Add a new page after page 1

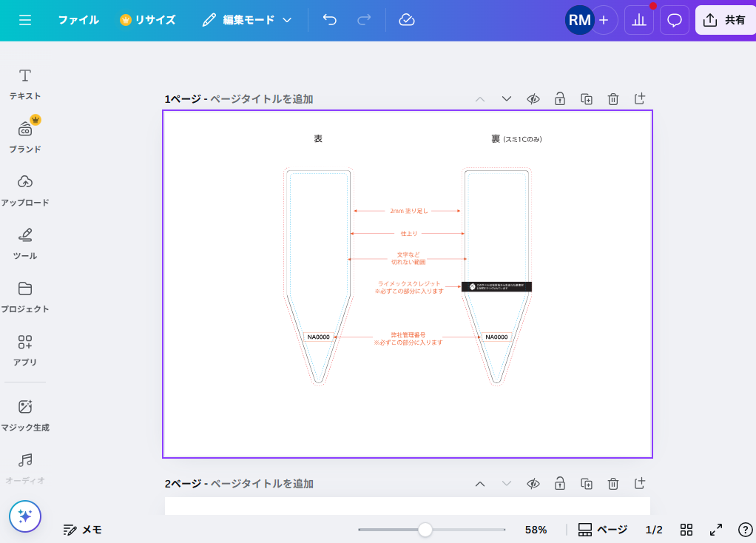pos(640,99)
